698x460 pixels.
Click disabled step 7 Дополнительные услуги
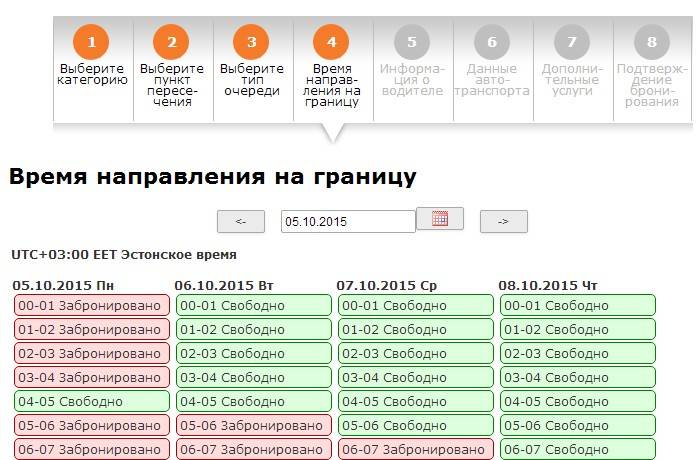(x=572, y=70)
